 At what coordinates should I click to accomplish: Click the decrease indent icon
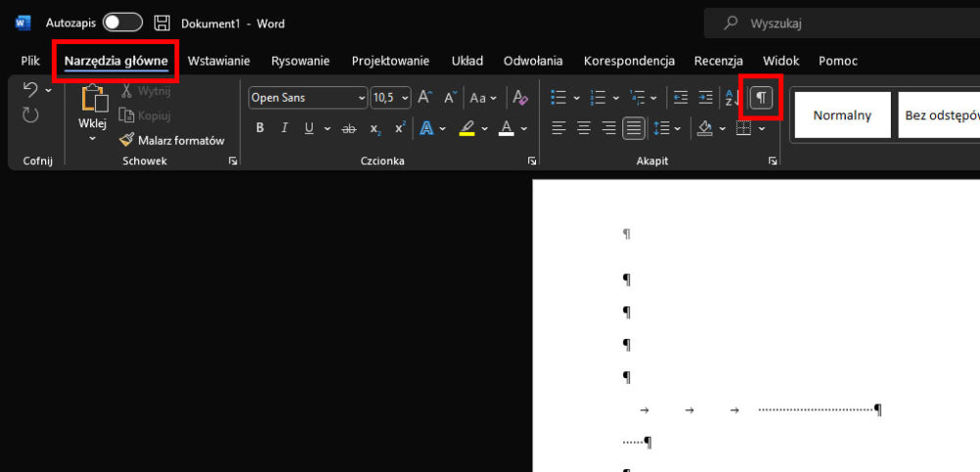(681, 97)
